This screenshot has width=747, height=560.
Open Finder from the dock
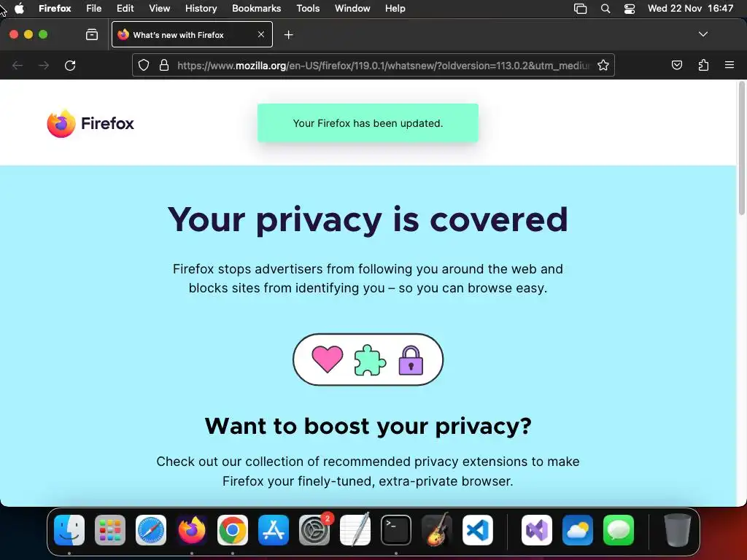click(69, 529)
